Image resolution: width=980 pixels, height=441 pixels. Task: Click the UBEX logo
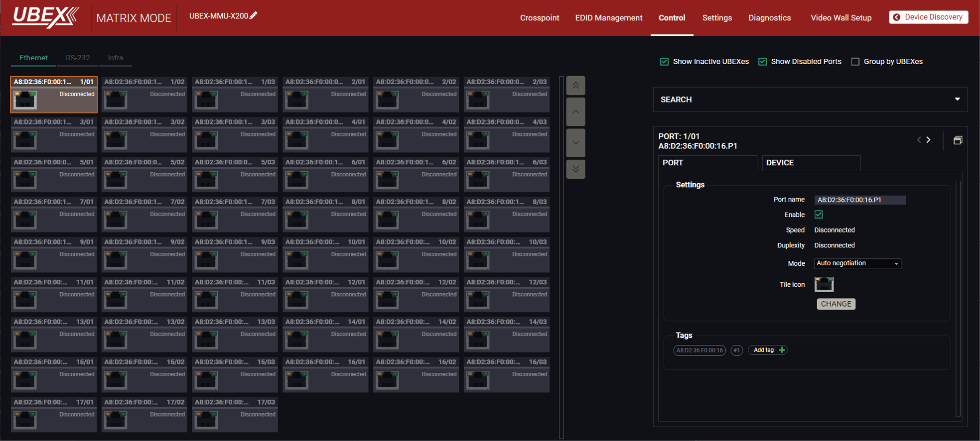click(x=45, y=17)
